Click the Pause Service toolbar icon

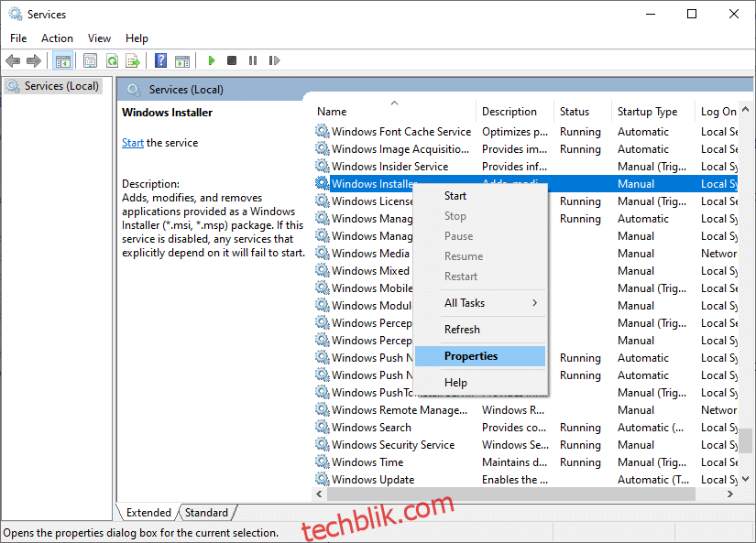pyautogui.click(x=253, y=60)
